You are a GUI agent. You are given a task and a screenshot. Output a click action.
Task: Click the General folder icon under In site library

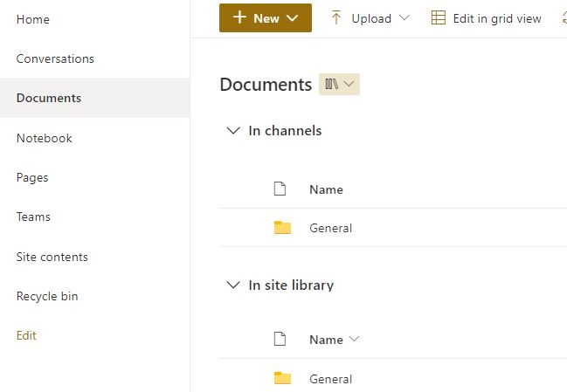(282, 378)
